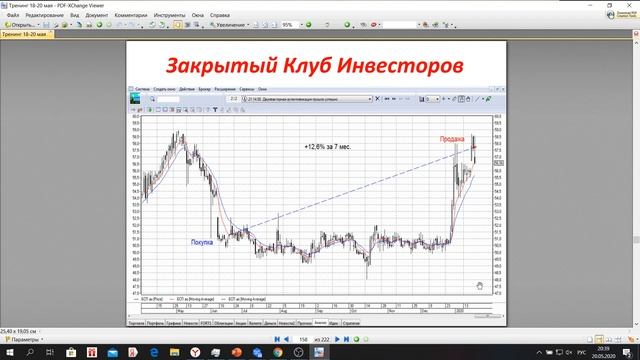The height and width of the screenshot is (360, 640).
Task: Select the facing pages layout icon
Action: [x=609, y=340]
